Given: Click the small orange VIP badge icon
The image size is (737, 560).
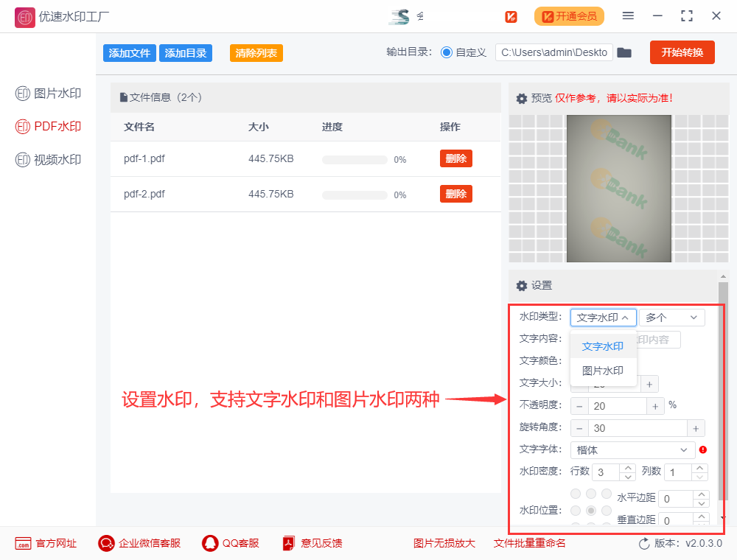Looking at the screenshot, I should (511, 17).
